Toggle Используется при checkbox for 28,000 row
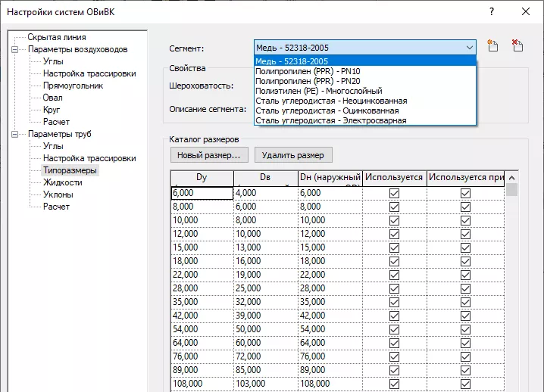Image resolution: width=544 pixels, height=392 pixels. click(x=465, y=288)
